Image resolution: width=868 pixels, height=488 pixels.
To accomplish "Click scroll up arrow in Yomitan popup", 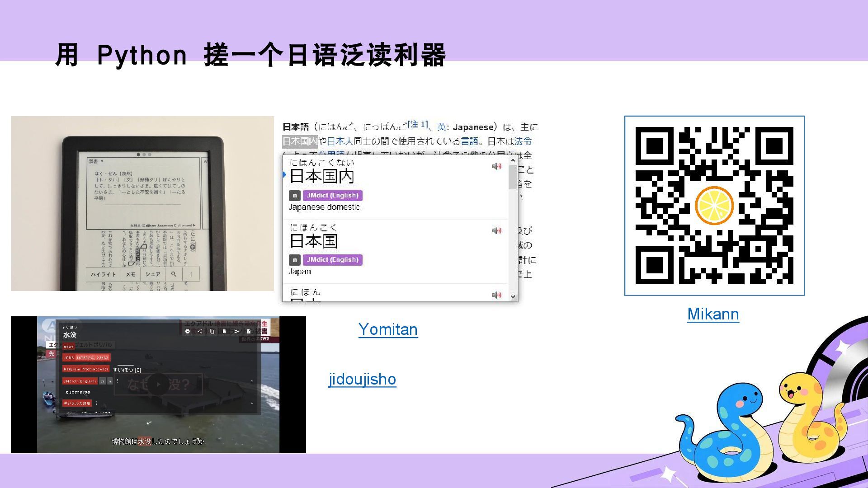I will pyautogui.click(x=513, y=161).
